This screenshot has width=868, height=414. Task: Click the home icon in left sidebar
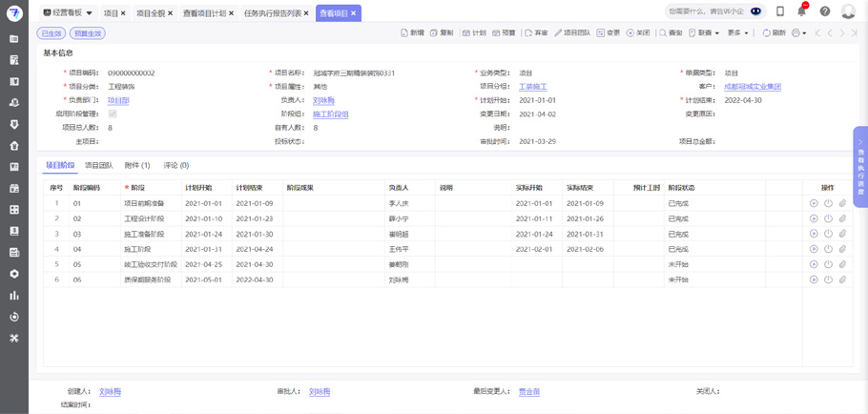point(14,146)
